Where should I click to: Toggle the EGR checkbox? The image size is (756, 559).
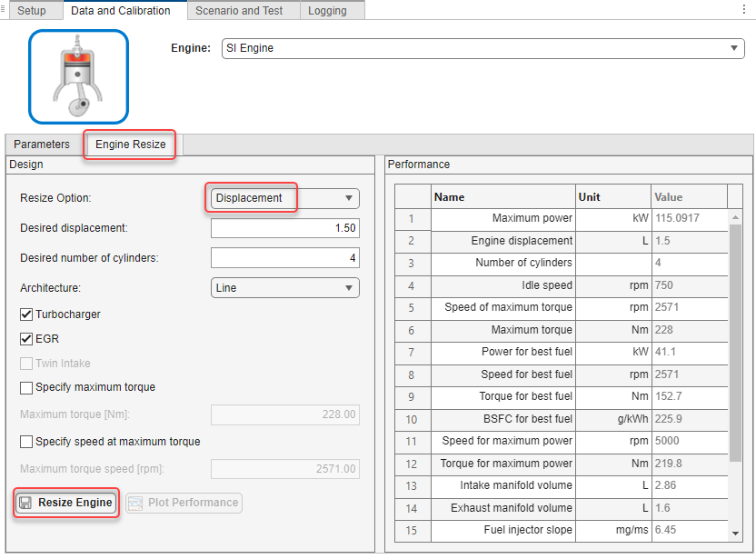point(26,339)
